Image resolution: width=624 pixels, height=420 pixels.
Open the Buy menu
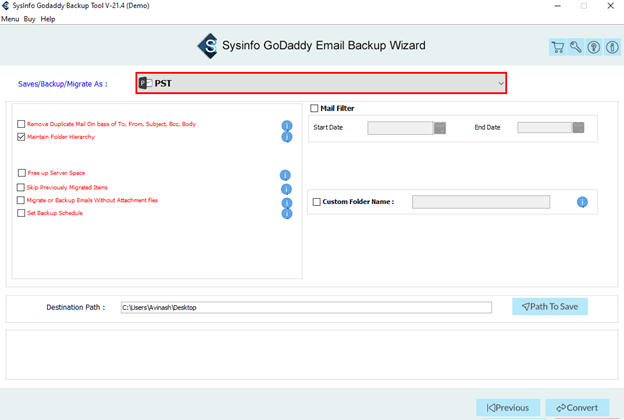[29, 19]
